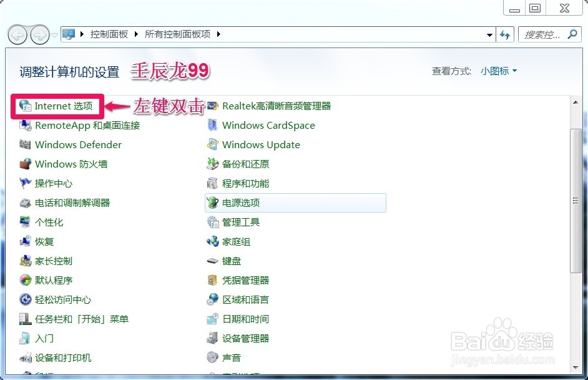Click the control panel icon in address bar
Screen dimensions: 588x380
coord(69,34)
